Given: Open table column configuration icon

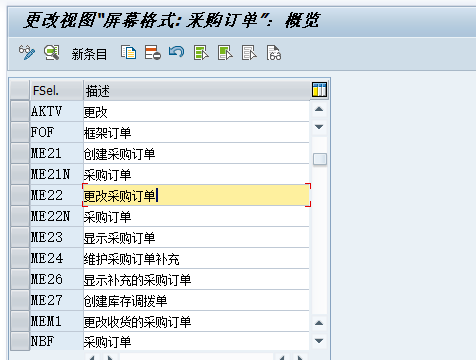Looking at the screenshot, I should click(319, 90).
